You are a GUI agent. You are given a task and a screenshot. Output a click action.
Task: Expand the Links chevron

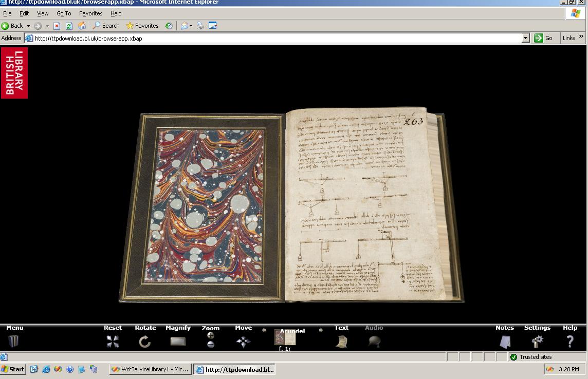point(581,36)
